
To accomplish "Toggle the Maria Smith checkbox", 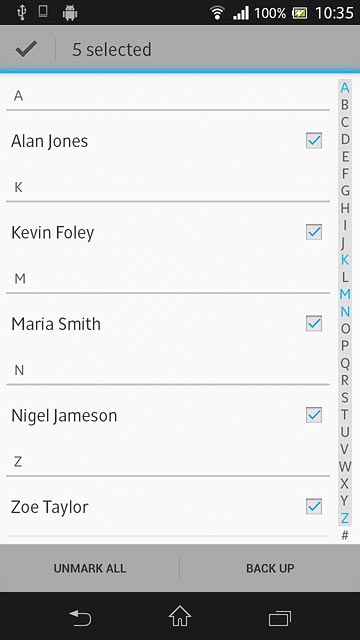I will pyautogui.click(x=314, y=323).
